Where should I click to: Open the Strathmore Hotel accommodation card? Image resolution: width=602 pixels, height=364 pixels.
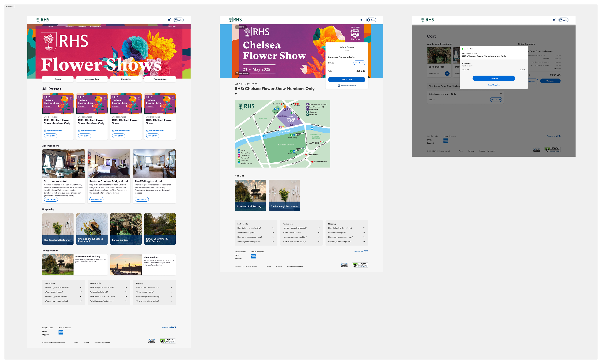pos(63,176)
